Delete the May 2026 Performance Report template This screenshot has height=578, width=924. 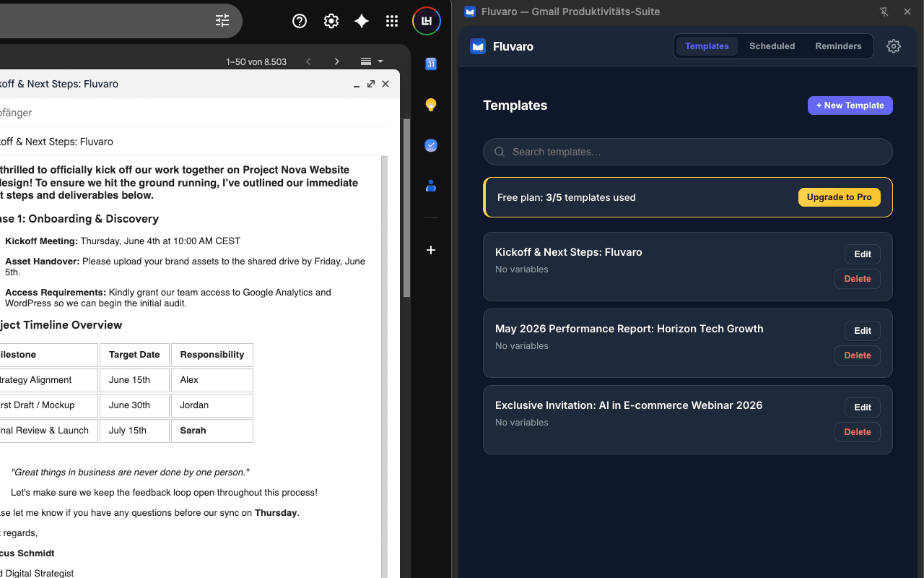point(858,355)
